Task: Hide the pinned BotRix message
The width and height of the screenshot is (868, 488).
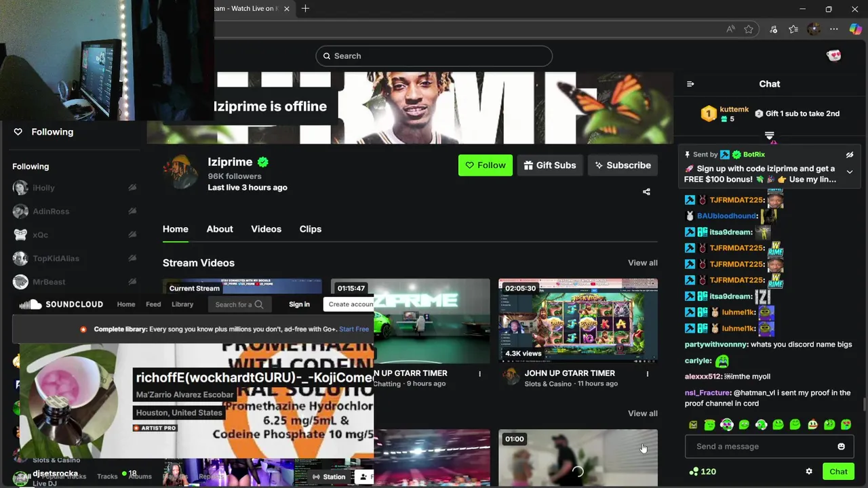Action: click(850, 155)
